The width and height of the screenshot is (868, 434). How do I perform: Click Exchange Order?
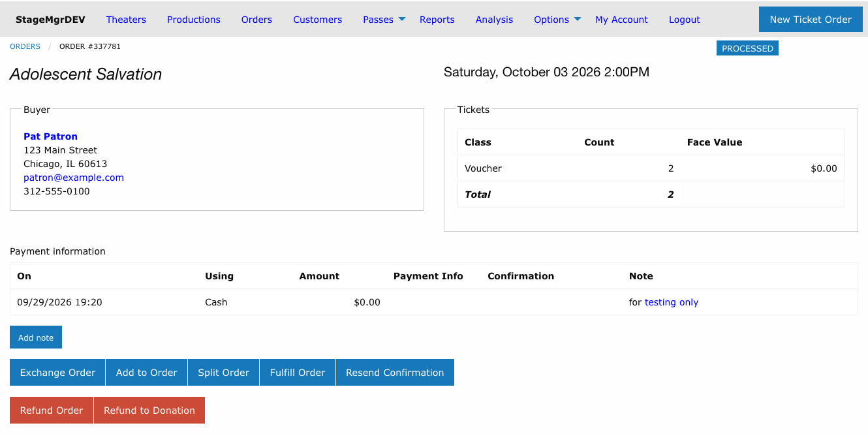pyautogui.click(x=57, y=373)
